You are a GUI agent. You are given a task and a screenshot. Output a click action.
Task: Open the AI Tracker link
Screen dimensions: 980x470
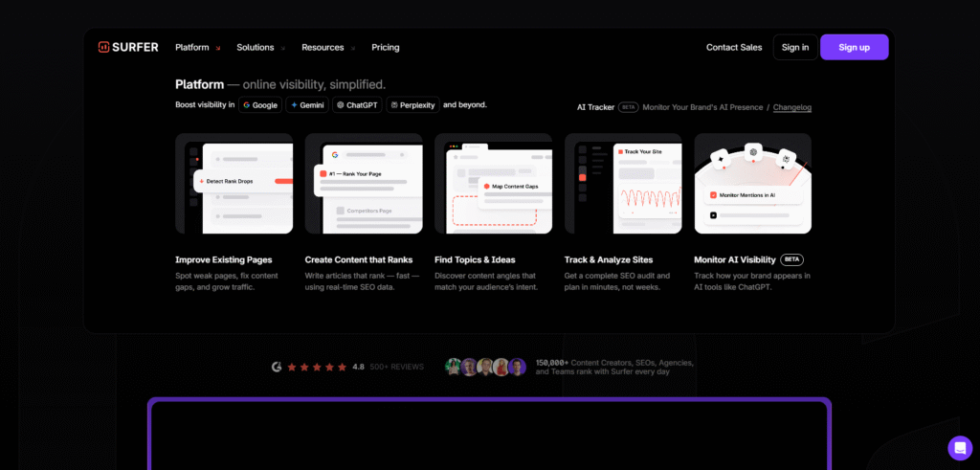click(595, 107)
